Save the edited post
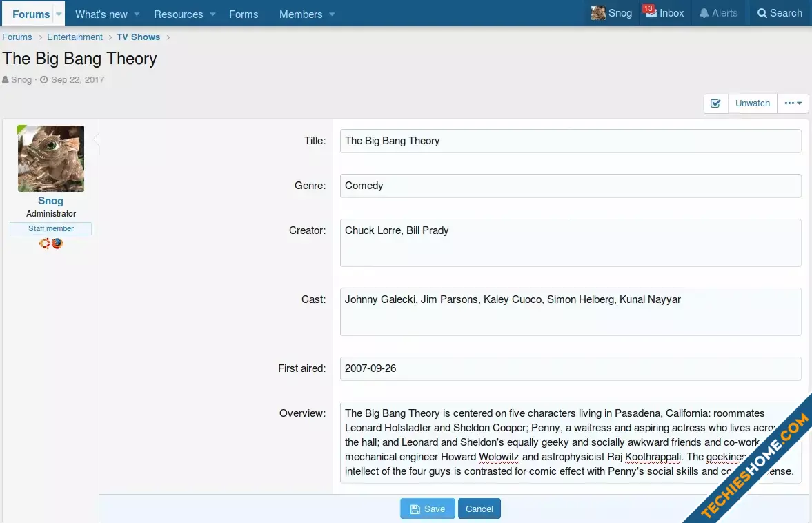Image resolution: width=812 pixels, height=523 pixels. (427, 509)
